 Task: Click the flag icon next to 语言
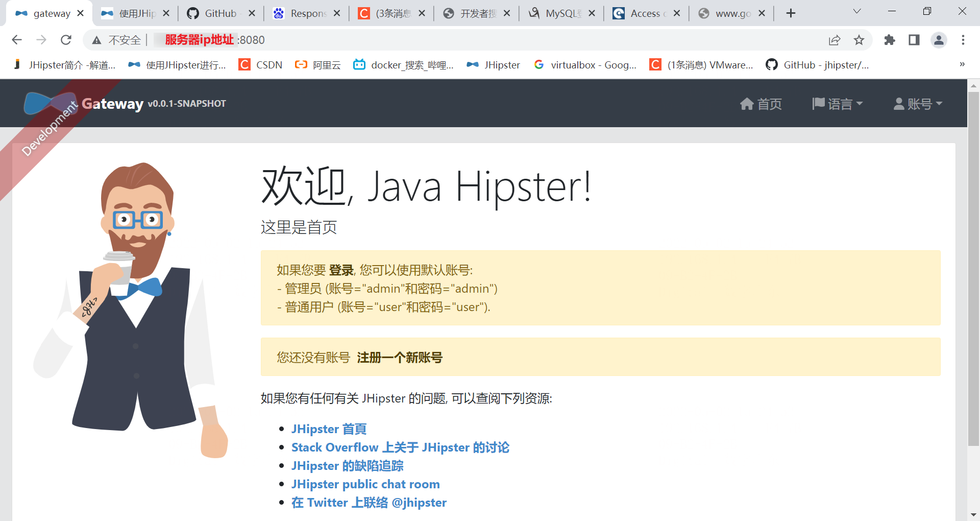819,104
